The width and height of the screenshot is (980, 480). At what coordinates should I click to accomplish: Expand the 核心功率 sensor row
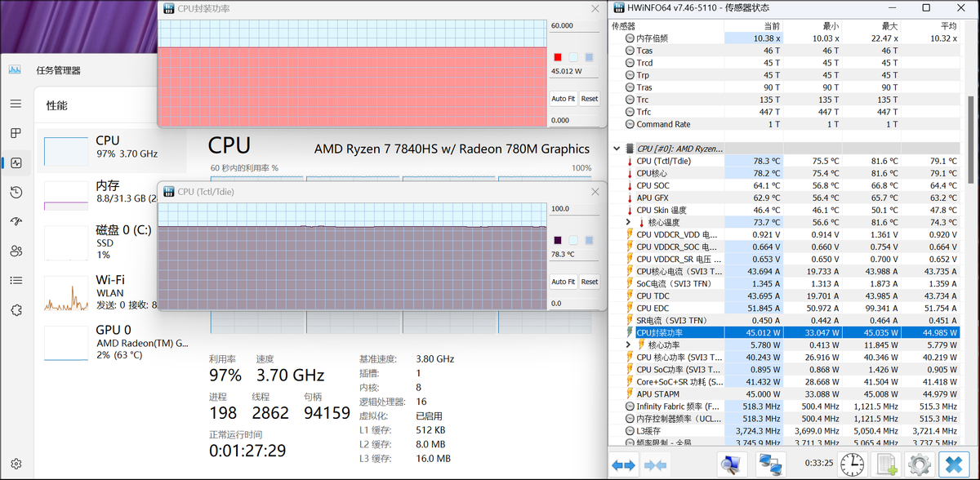[628, 344]
